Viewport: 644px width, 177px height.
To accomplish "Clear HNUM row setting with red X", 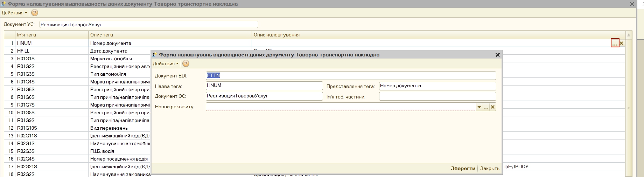I will pyautogui.click(x=622, y=43).
